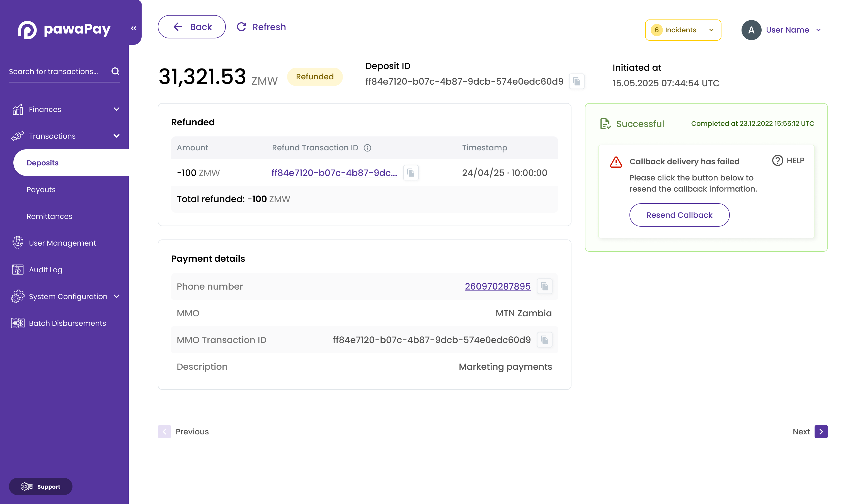843x504 pixels.
Task: Open the Audit Log page
Action: tap(45, 270)
